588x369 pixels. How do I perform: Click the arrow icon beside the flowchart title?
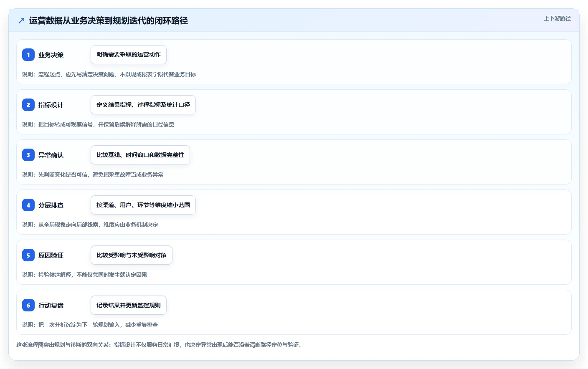point(21,20)
